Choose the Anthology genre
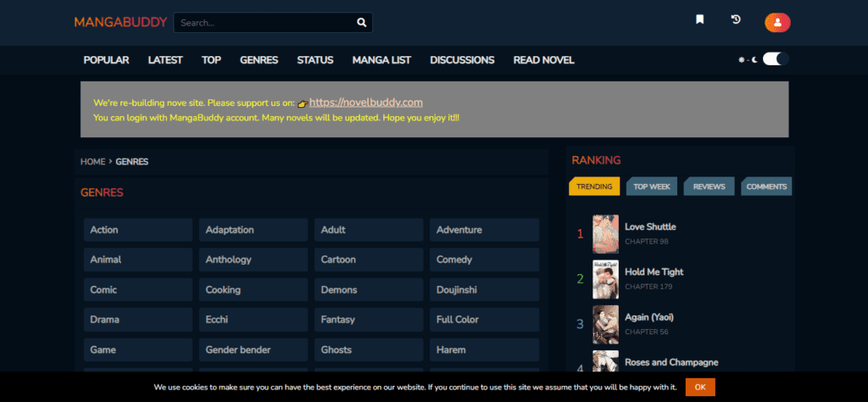Viewport: 868px width, 402px height. (x=253, y=260)
